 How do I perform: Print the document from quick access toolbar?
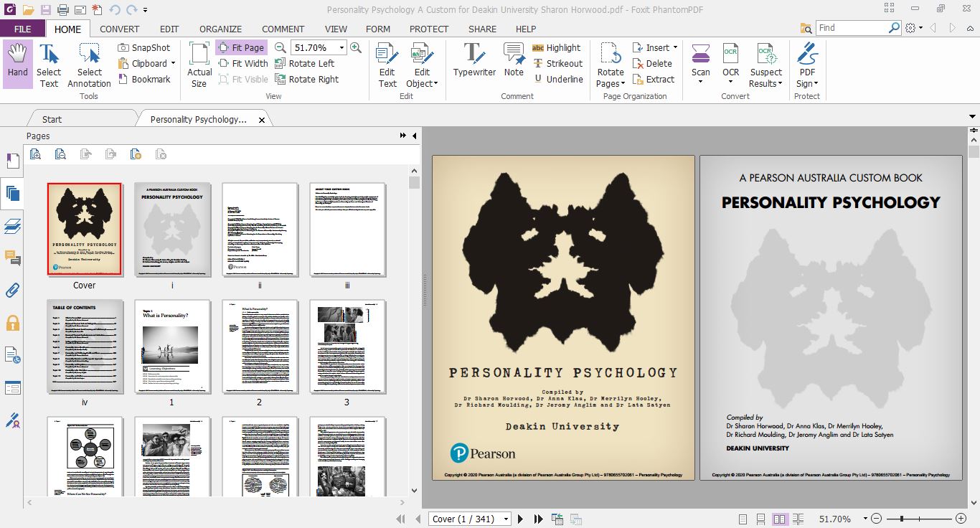pyautogui.click(x=62, y=10)
